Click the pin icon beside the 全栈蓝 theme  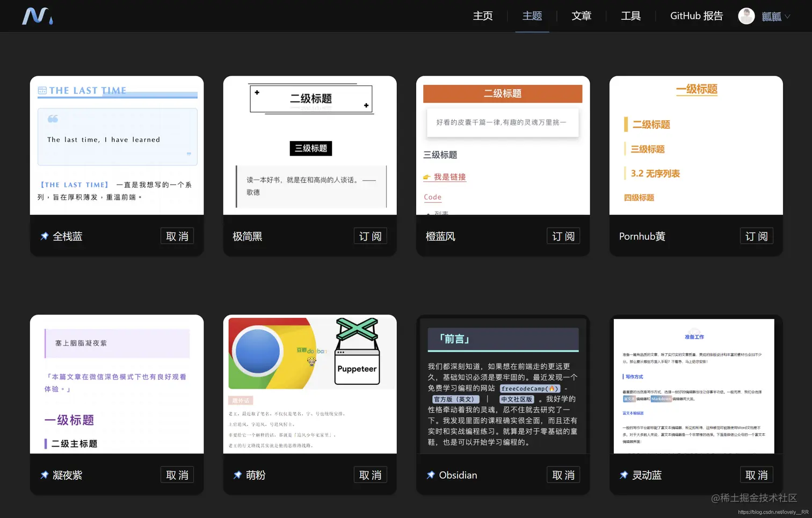coord(44,235)
